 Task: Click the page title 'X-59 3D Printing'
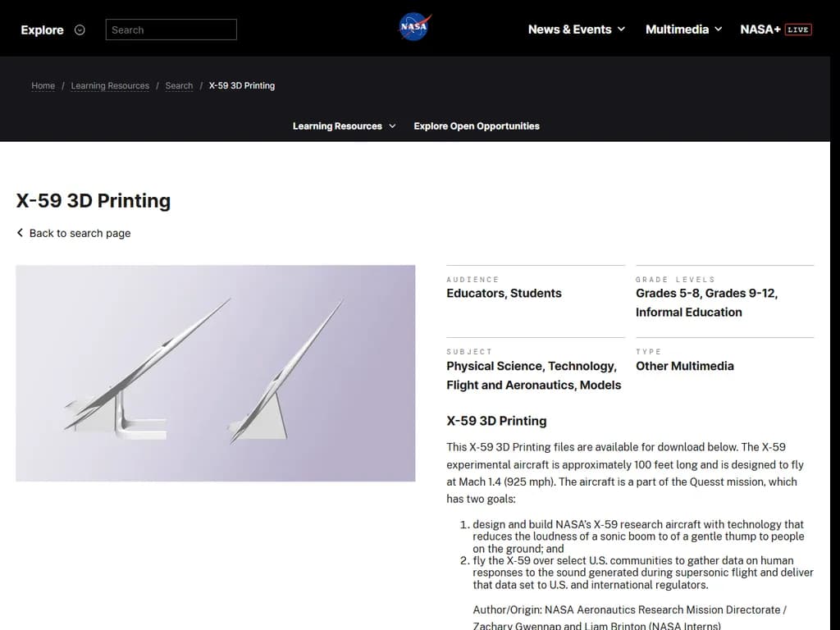[x=94, y=201]
